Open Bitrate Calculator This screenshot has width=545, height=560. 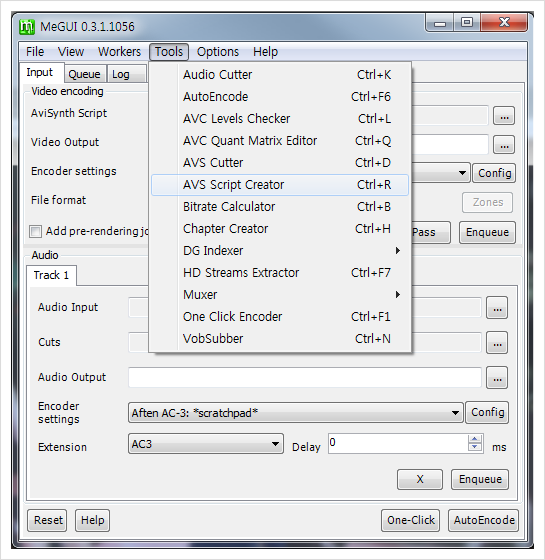[x=280, y=207]
